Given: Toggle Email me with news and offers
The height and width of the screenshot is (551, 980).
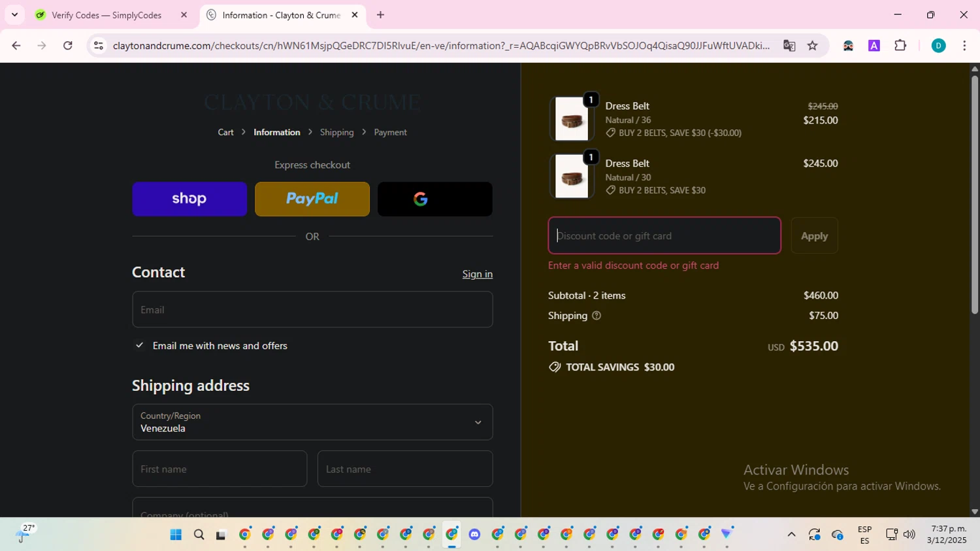Looking at the screenshot, I should pos(139,345).
